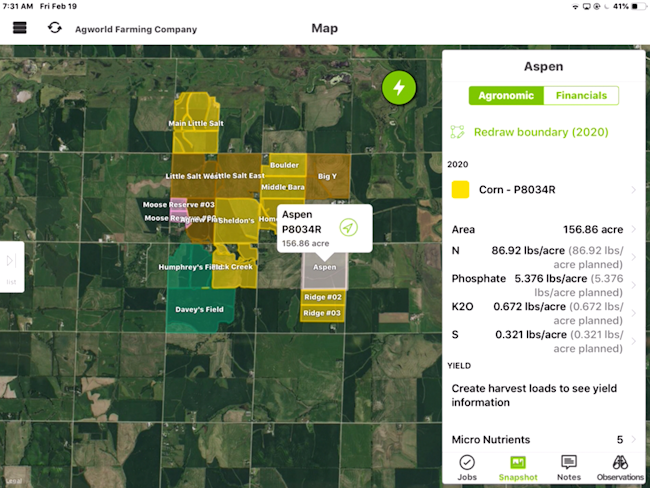Select the Agronomic segment
The width and height of the screenshot is (650, 488).
506,96
